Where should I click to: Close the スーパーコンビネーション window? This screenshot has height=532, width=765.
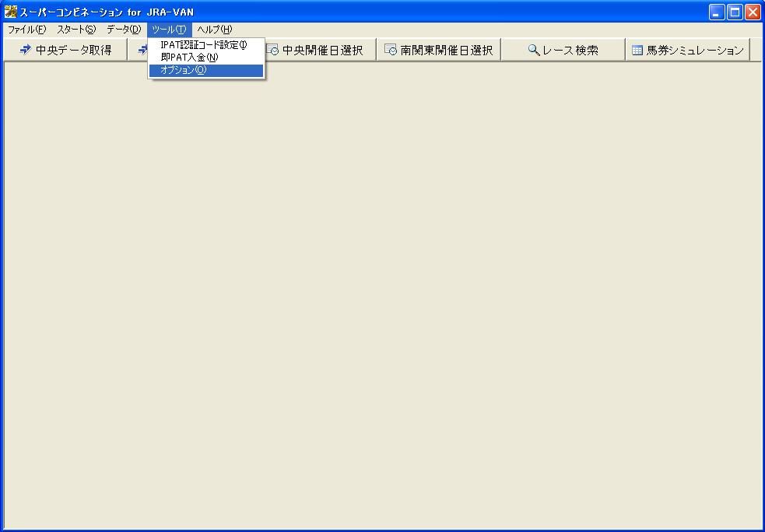tap(753, 12)
